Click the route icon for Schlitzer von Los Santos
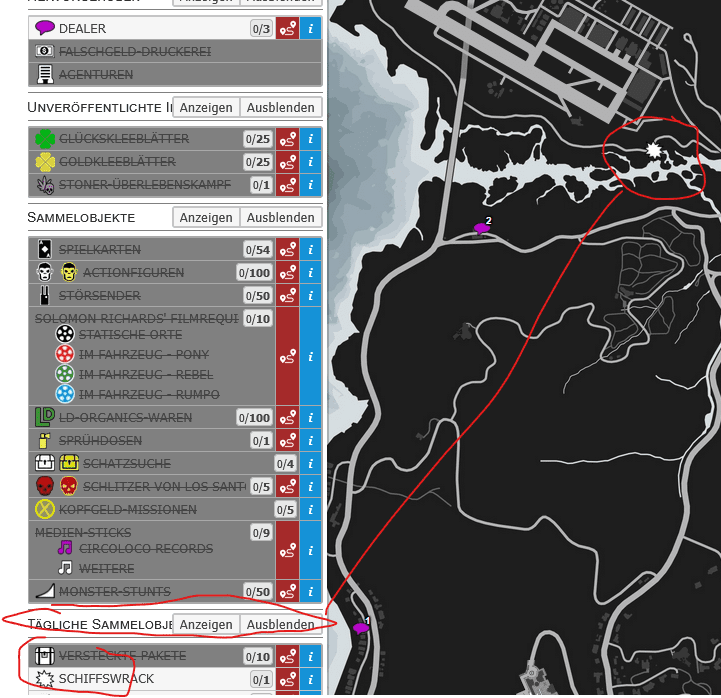Viewport: 721px width, 698px height. (x=287, y=486)
